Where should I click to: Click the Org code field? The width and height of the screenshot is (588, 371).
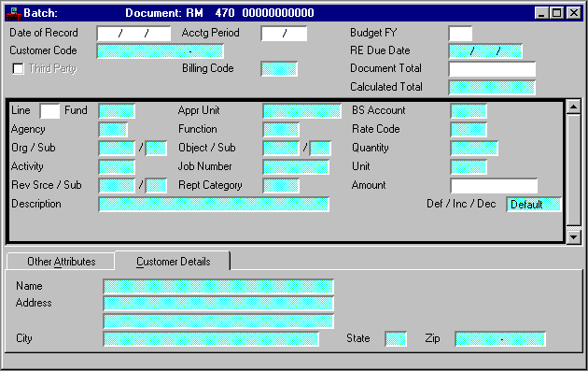tap(117, 149)
